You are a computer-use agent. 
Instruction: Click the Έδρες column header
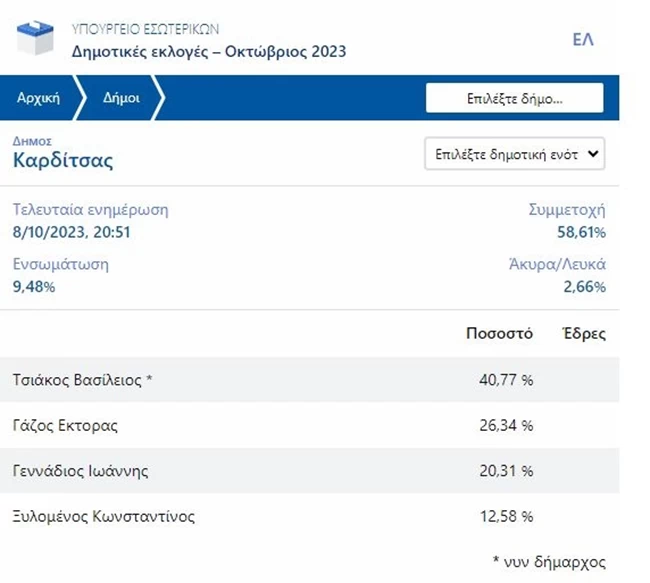(x=584, y=334)
